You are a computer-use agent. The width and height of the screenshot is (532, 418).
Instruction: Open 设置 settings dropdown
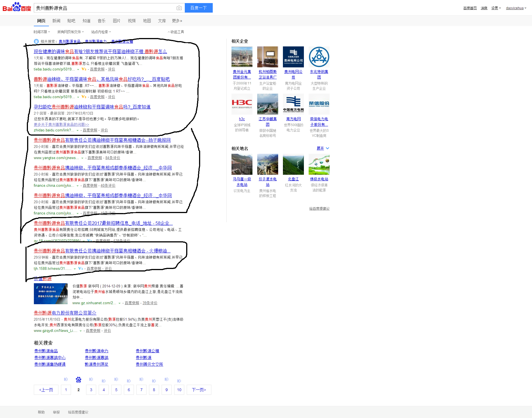click(x=496, y=8)
